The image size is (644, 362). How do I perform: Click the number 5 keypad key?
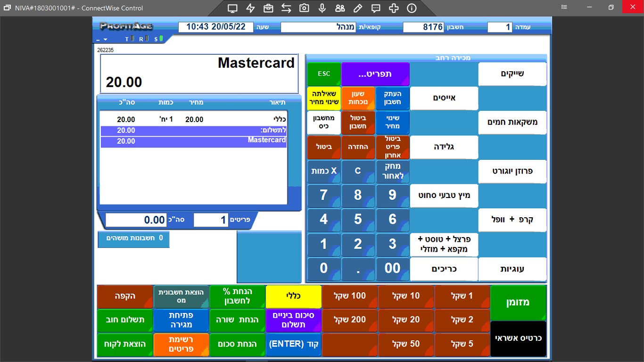358,220
